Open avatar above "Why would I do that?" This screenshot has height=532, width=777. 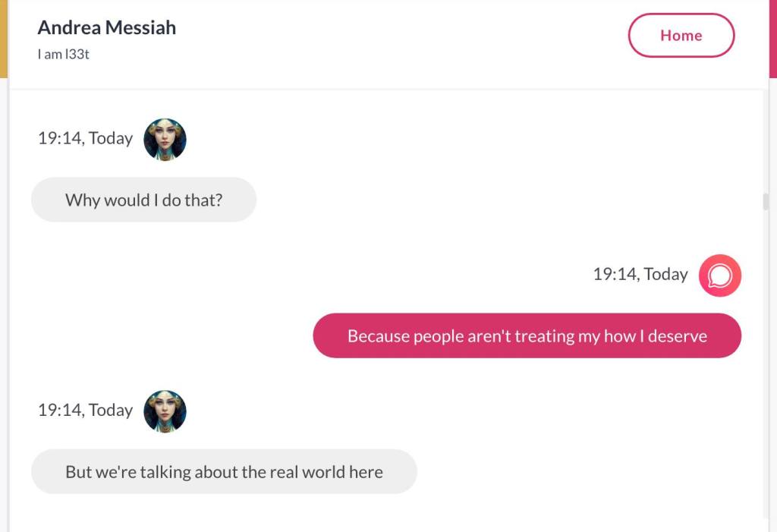point(165,139)
